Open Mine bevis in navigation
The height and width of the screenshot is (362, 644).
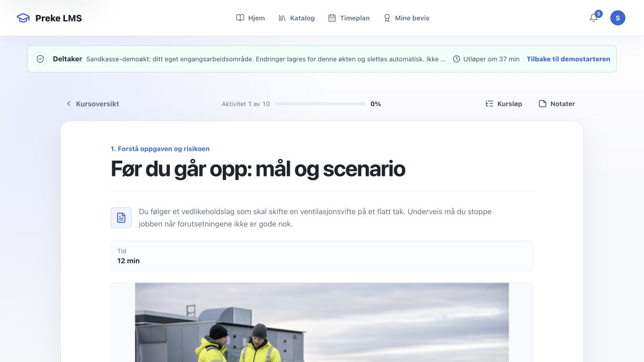[406, 18]
